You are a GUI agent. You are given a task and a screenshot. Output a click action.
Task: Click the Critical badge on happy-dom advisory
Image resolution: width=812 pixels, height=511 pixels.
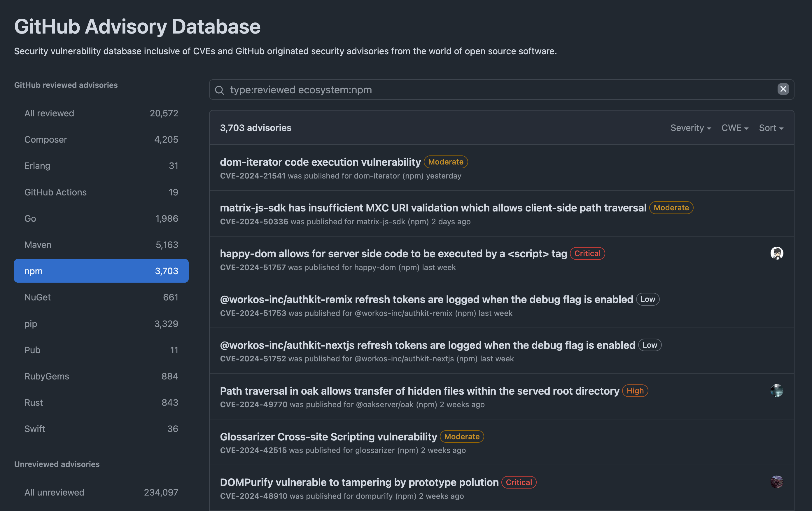pyautogui.click(x=587, y=253)
